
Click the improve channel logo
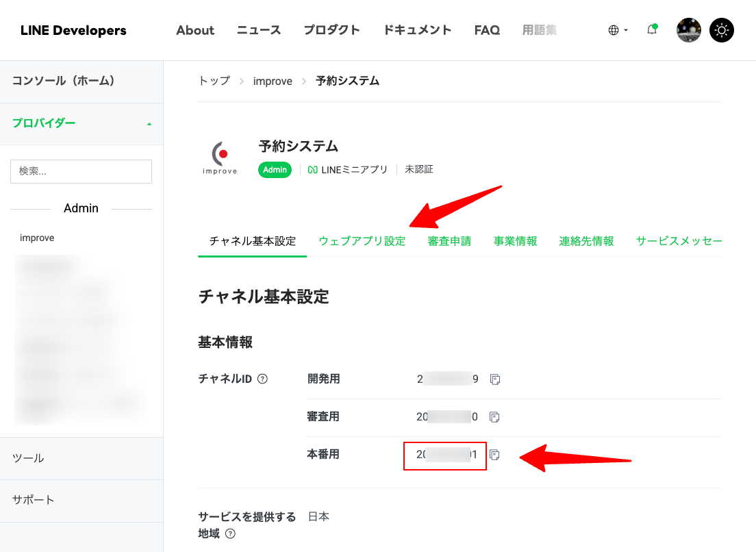pyautogui.click(x=220, y=158)
